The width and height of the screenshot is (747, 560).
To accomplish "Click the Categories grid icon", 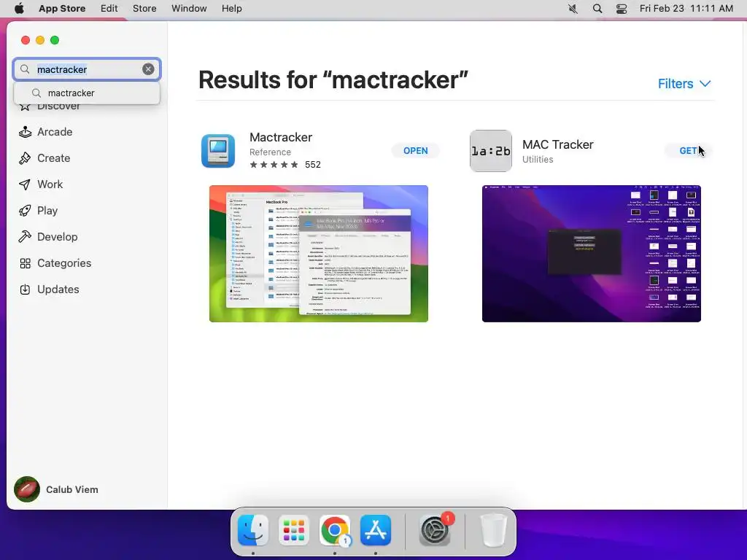I will click(x=25, y=262).
